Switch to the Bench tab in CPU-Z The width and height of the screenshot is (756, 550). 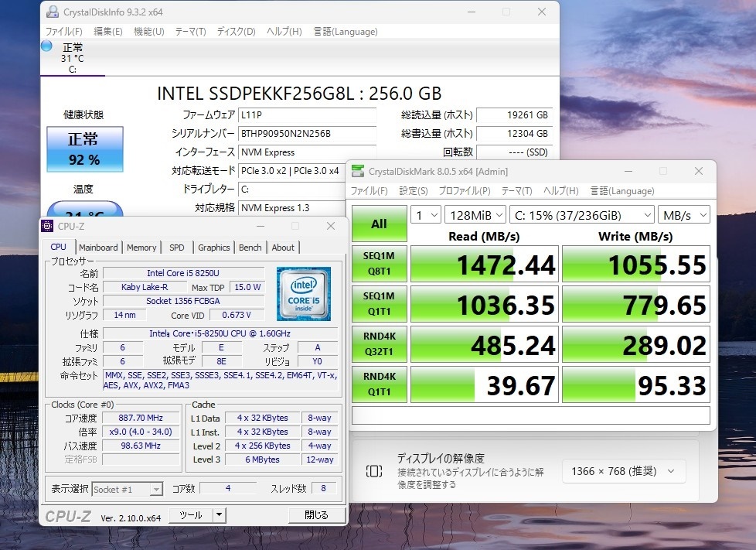click(x=249, y=247)
